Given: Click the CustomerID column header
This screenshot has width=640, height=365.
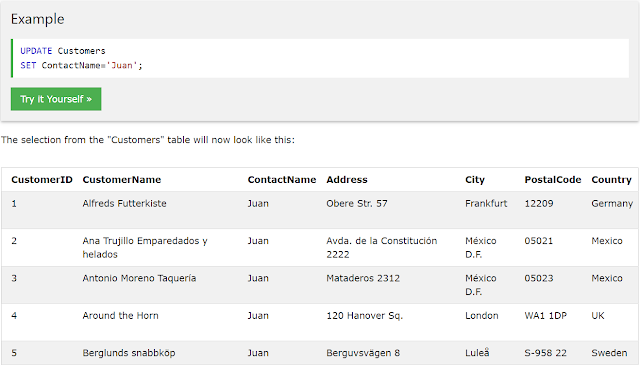Looking at the screenshot, I should tap(42, 180).
